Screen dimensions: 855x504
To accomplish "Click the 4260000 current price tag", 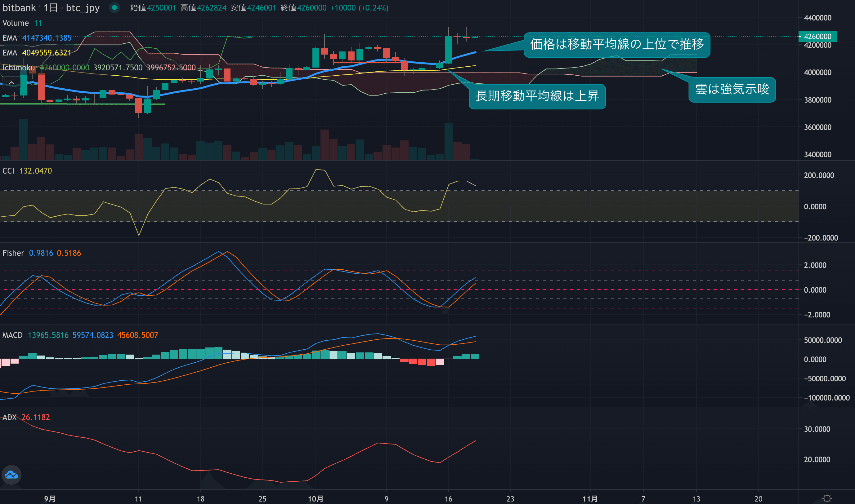I will pyautogui.click(x=817, y=36).
